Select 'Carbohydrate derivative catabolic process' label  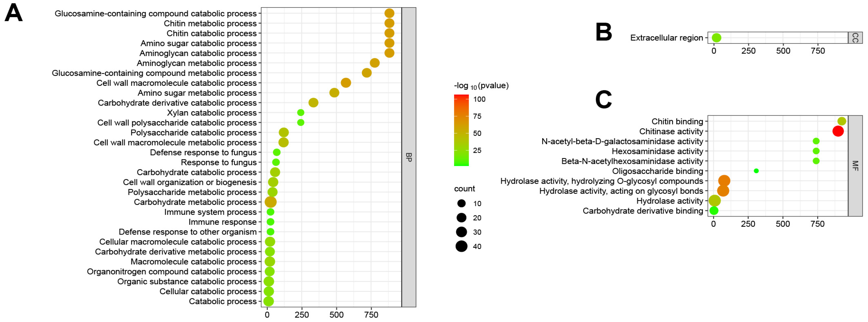[x=177, y=103]
